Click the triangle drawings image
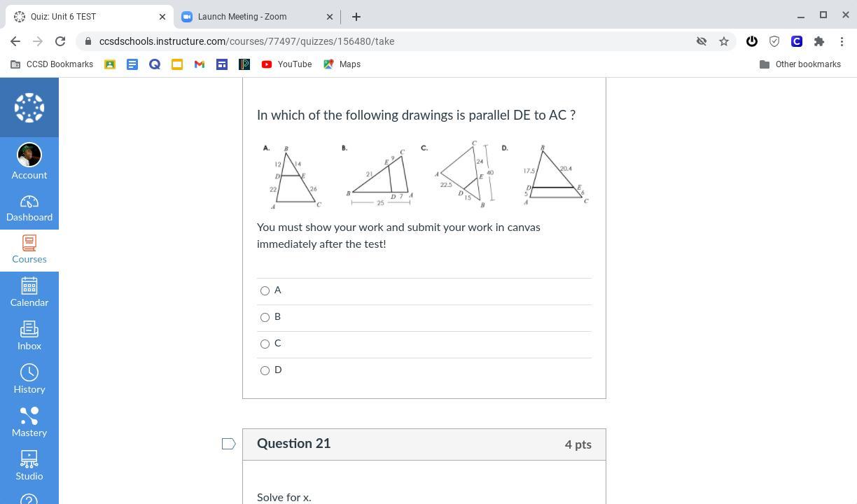This screenshot has width=857, height=504. [x=424, y=175]
